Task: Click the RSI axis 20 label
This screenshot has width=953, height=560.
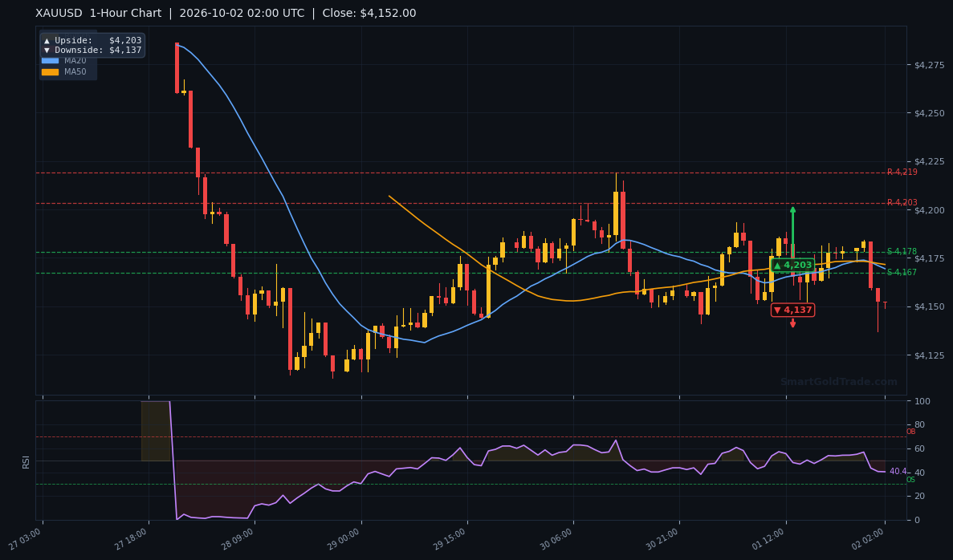Action: (x=919, y=497)
